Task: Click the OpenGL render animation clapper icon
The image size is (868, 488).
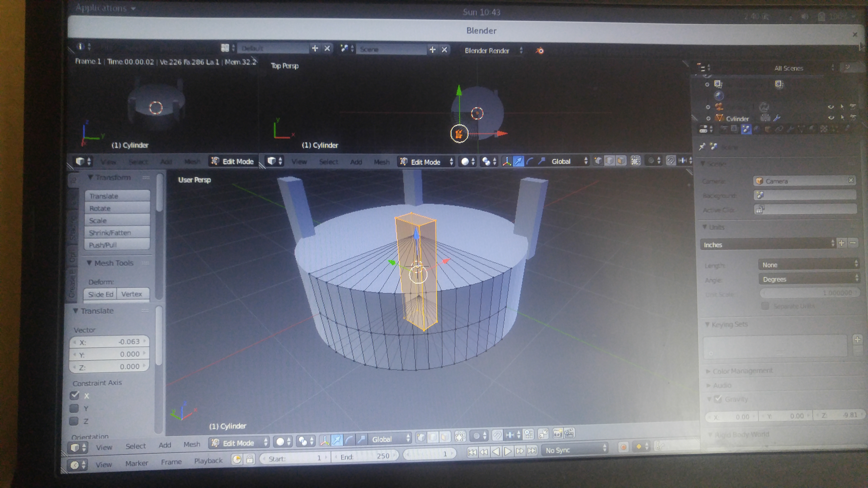Action: point(569,433)
